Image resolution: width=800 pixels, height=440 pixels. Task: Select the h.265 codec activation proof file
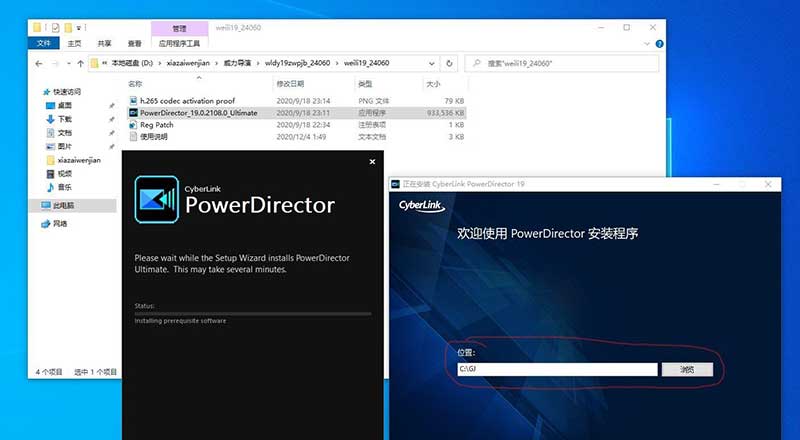click(188, 101)
